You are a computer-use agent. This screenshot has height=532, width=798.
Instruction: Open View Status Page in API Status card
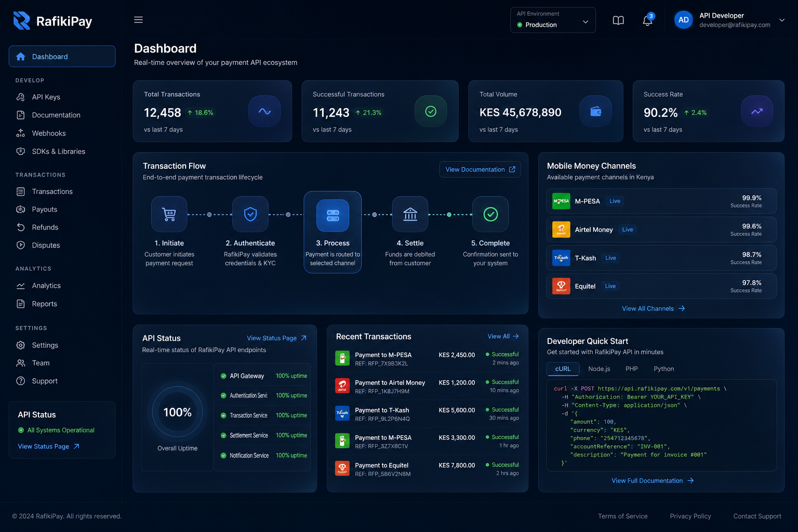(277, 338)
